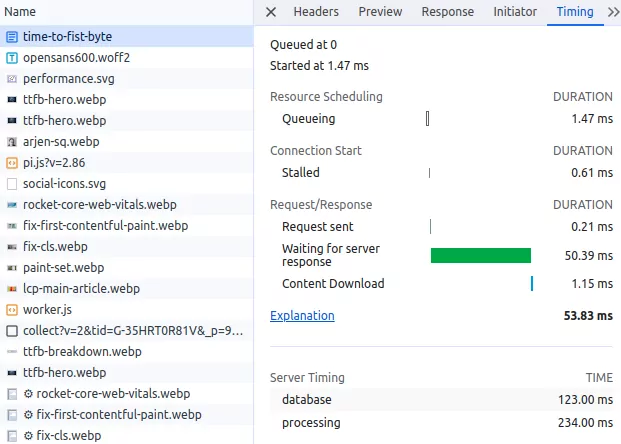Select the opensans600.woff2 request
621x444 pixels.
pyautogui.click(x=127, y=57)
